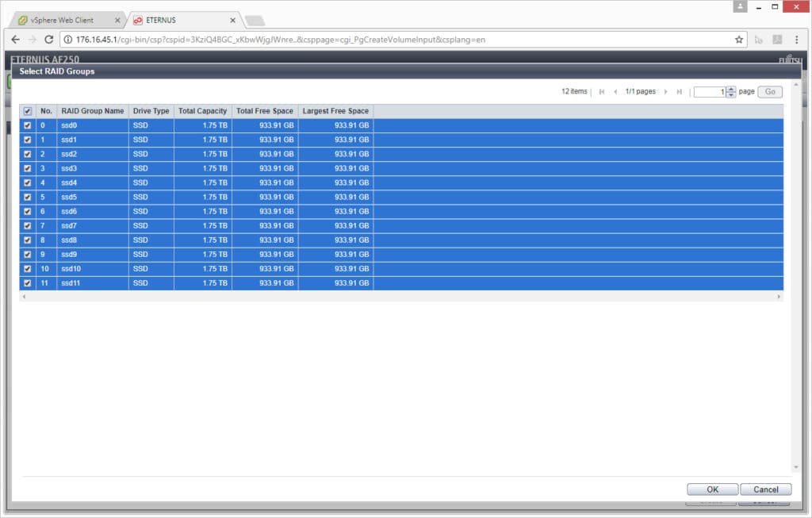The height and width of the screenshot is (518, 812).
Task: Uncheck RAID group ssd4
Action: tap(28, 183)
